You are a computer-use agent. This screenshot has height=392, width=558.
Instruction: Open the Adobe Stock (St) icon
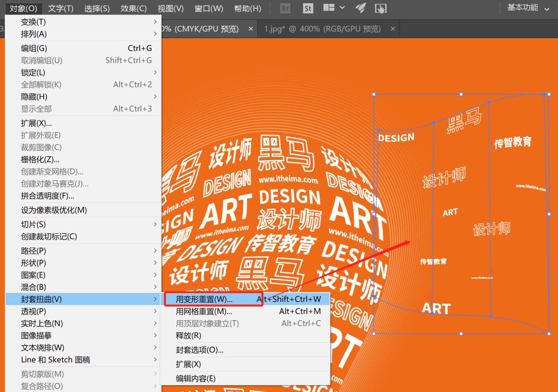point(308,8)
